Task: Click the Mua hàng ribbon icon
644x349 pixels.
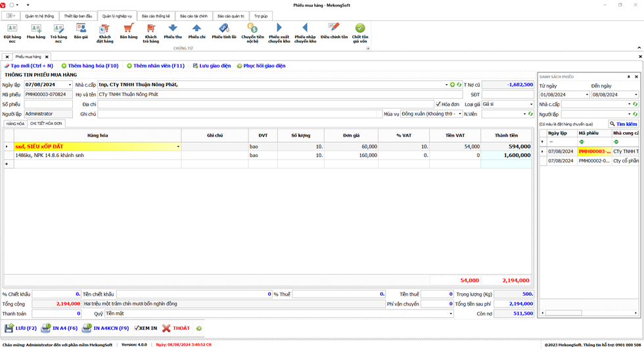Action: 36,28
